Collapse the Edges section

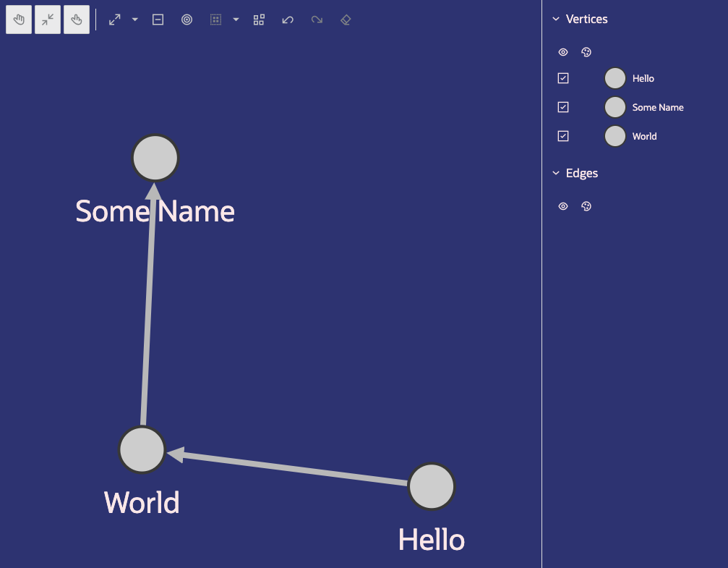[x=555, y=173]
